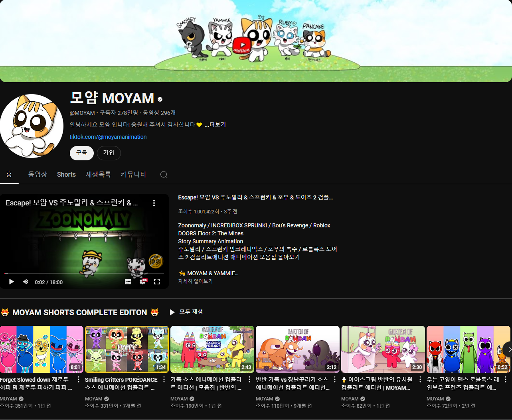Click MOYAM channel name under Smiling Critters
This screenshot has height=420, width=512.
point(94,398)
